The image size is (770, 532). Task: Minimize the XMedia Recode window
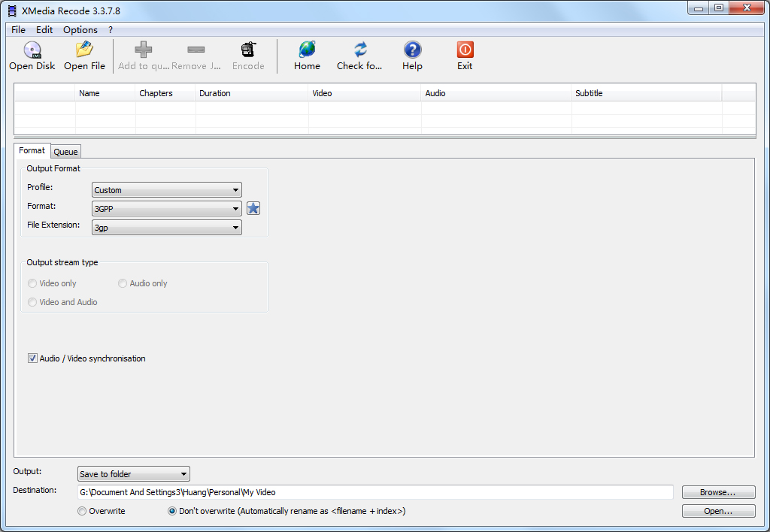699,8
